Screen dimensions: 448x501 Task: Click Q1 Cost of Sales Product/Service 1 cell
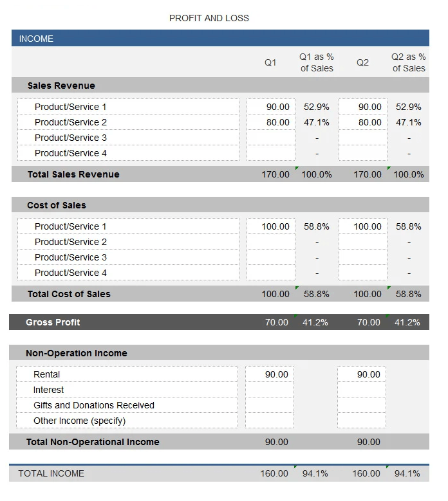coord(271,226)
